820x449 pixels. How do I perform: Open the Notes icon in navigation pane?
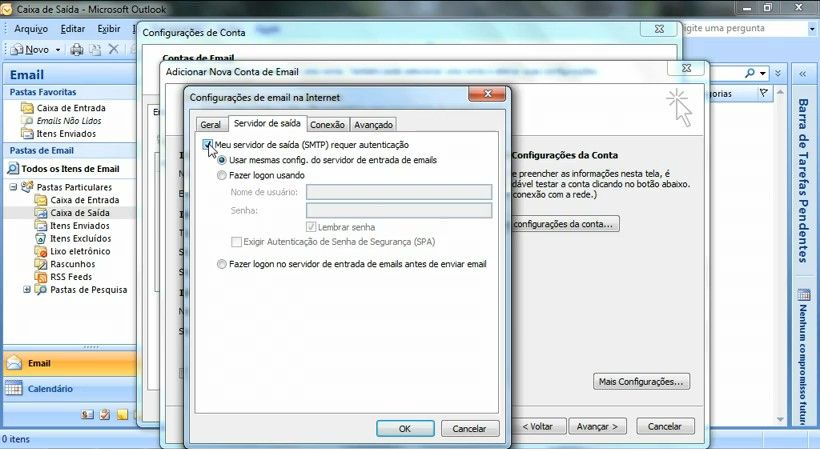tap(121, 414)
